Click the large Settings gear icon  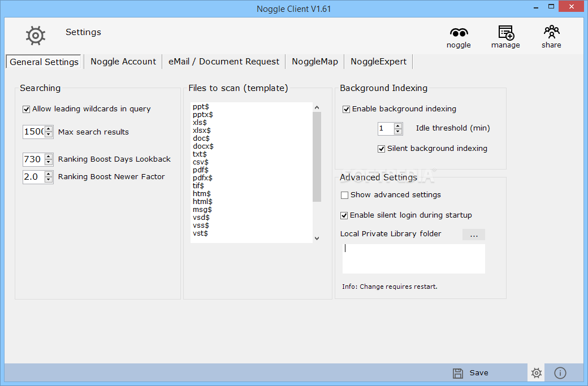pyautogui.click(x=36, y=36)
